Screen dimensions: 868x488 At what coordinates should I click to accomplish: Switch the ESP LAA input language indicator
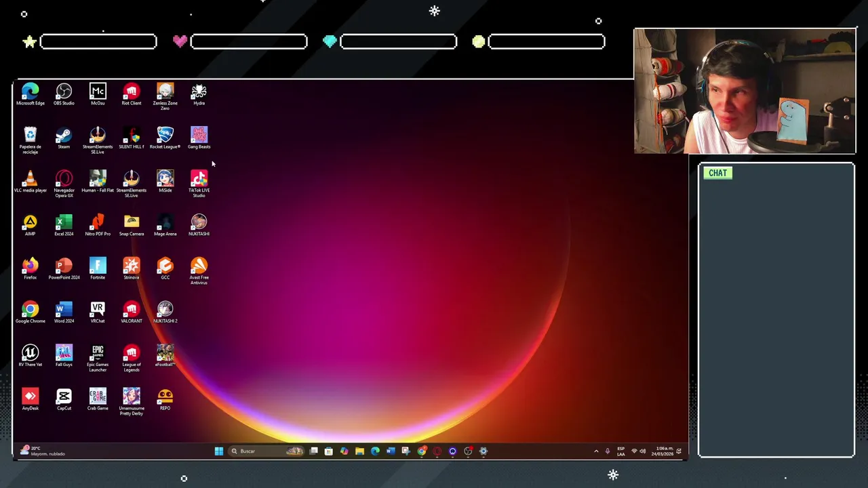(x=621, y=451)
